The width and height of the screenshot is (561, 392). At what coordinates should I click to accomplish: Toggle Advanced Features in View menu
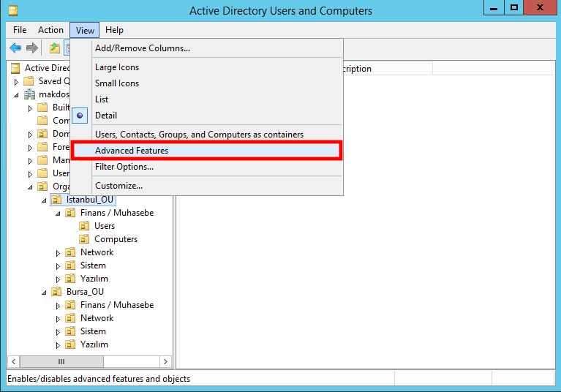[206, 151]
